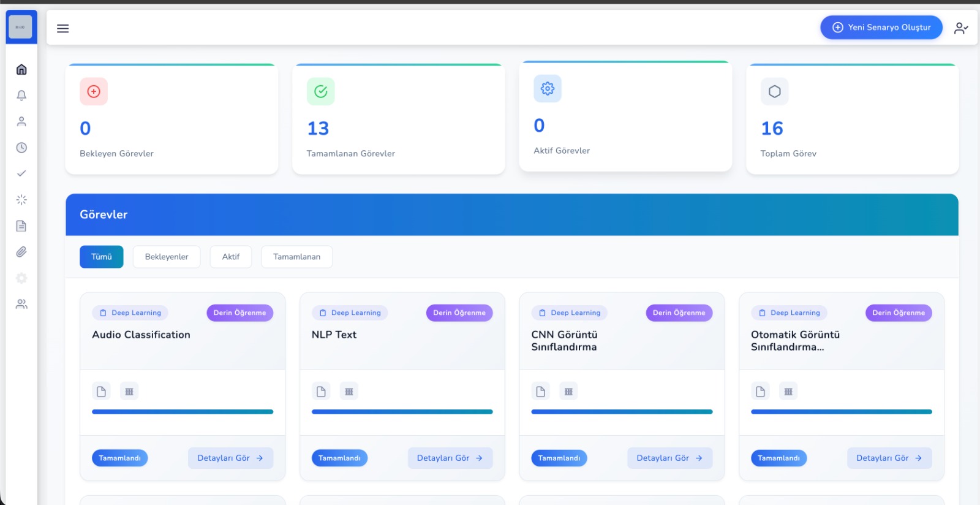This screenshot has width=980, height=505.
Task: Select the checkmark sidebar icon
Action: pyautogui.click(x=21, y=173)
